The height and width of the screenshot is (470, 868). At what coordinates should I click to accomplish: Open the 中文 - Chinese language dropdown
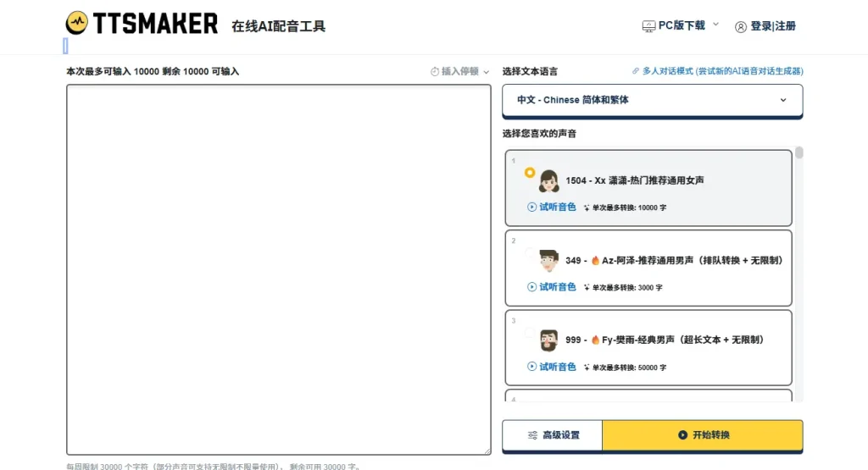click(652, 100)
